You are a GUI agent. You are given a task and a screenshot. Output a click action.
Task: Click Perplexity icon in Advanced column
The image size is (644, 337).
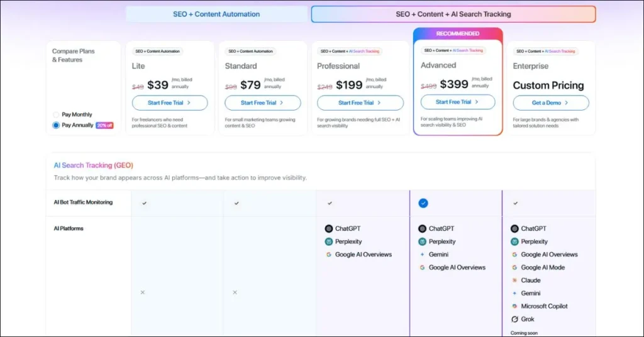[x=422, y=242]
